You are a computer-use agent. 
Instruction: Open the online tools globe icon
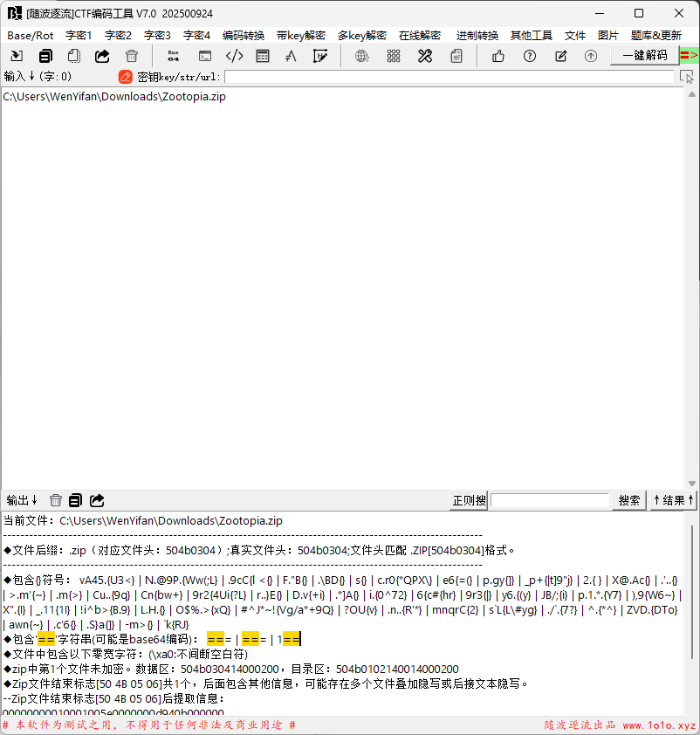361,55
